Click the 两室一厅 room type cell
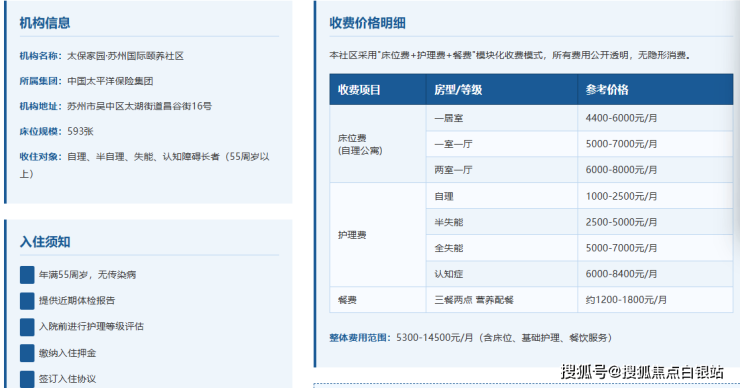 tap(502, 170)
